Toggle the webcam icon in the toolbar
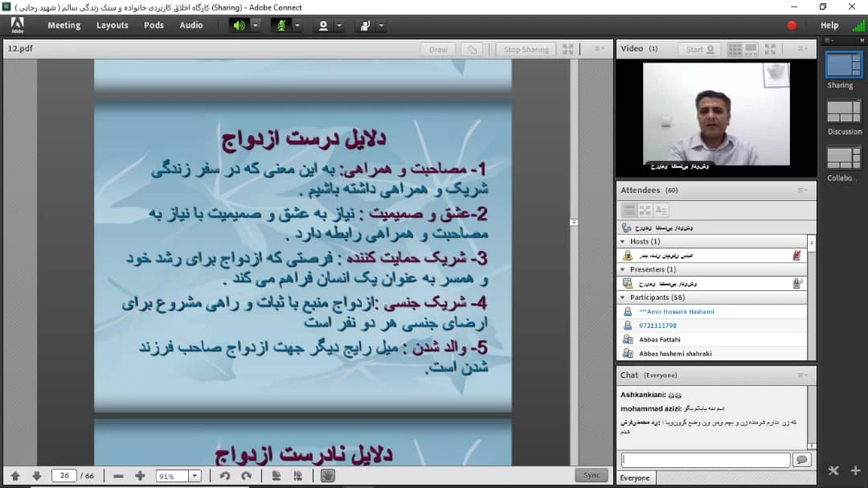This screenshot has width=868, height=488. pyautogui.click(x=323, y=25)
